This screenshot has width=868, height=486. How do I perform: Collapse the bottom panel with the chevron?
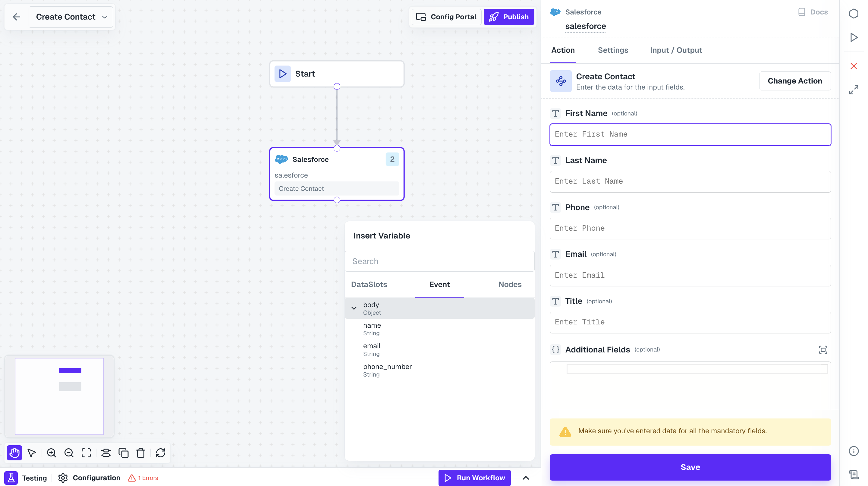(x=526, y=478)
